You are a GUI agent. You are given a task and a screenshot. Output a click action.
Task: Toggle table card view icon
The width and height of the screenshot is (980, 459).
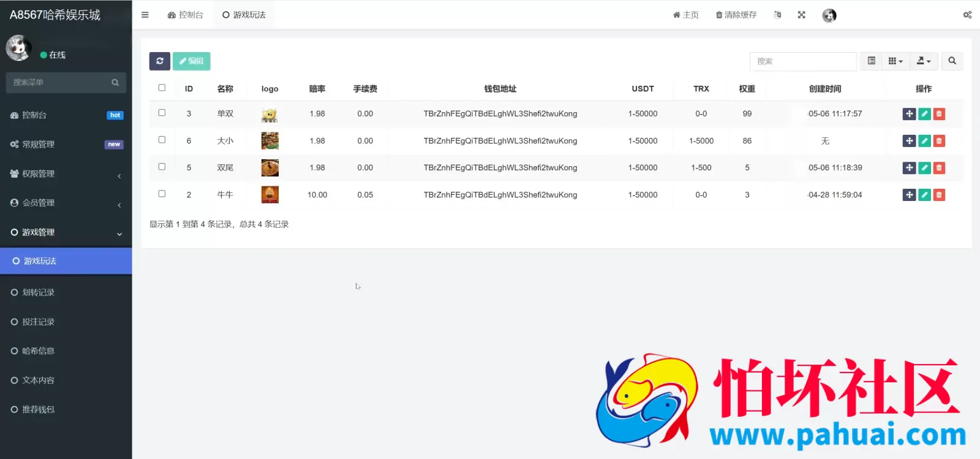(x=871, y=61)
